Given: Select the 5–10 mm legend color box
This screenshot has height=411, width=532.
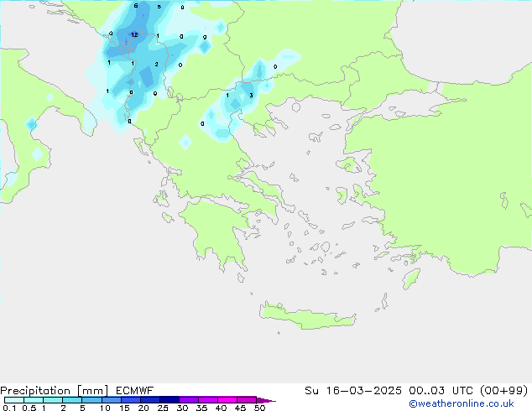Looking at the screenshot, I should (x=91, y=400).
